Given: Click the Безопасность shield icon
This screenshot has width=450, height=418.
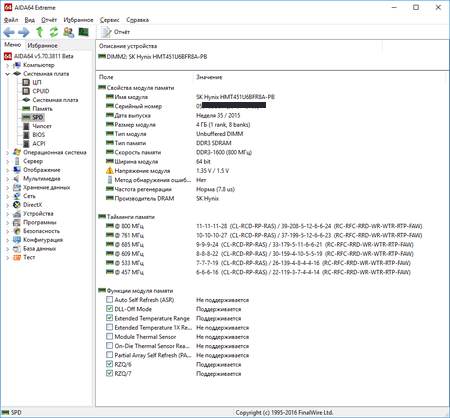Looking at the screenshot, I should click(x=17, y=231).
